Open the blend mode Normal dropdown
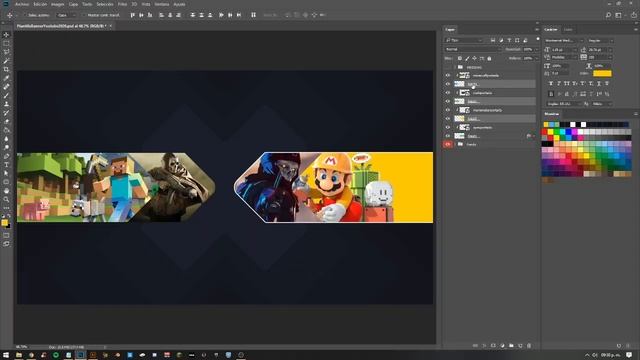Screen dimensions: 640x360 tap(473, 49)
